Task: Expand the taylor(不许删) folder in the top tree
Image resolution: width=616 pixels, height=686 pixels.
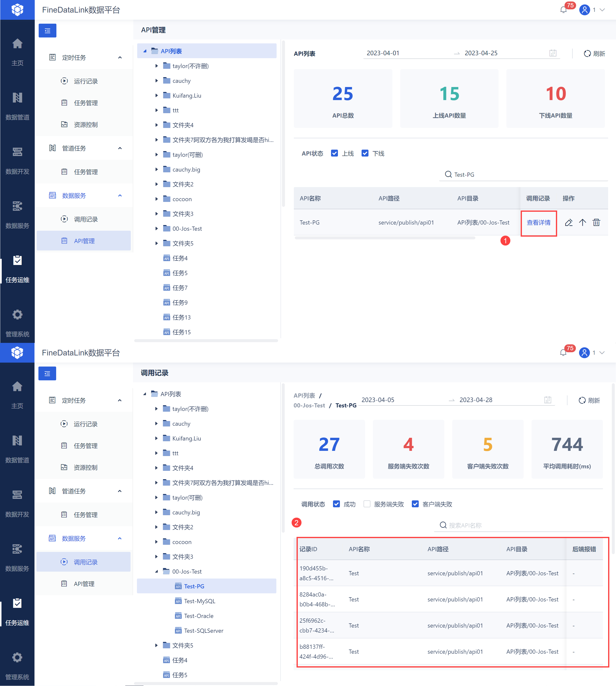Action: pos(156,66)
